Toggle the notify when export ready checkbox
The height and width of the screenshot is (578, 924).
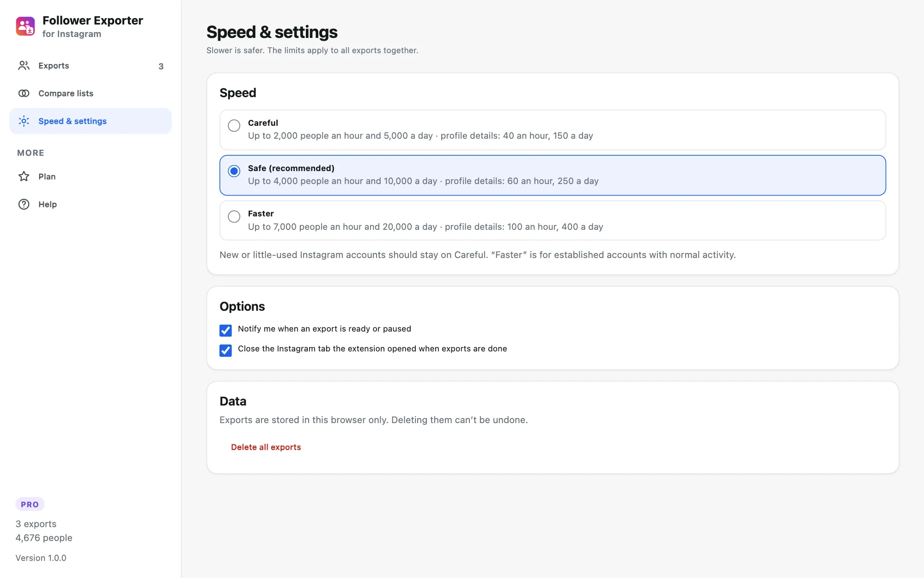pos(225,330)
